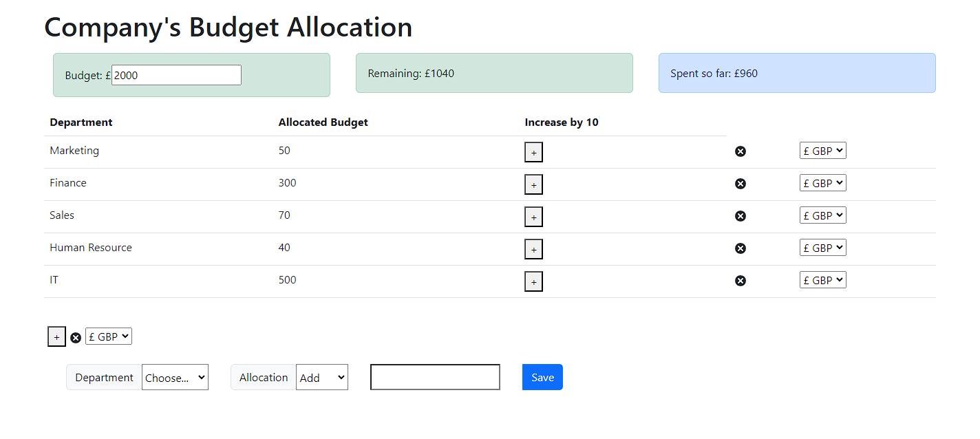Image resolution: width=980 pixels, height=439 pixels.
Task: Click the budget input showing 2000
Action: click(175, 74)
